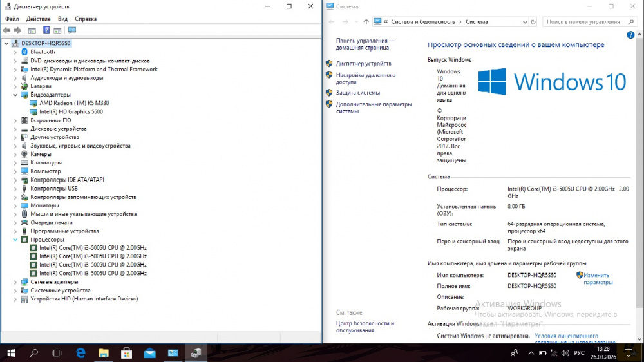Click the scan for hardware changes monitor icon
This screenshot has width=644, height=362.
[x=72, y=30]
